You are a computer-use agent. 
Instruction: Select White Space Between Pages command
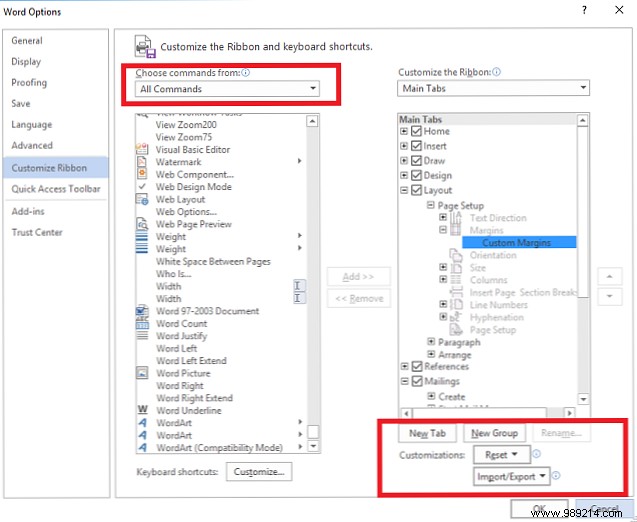tap(213, 261)
